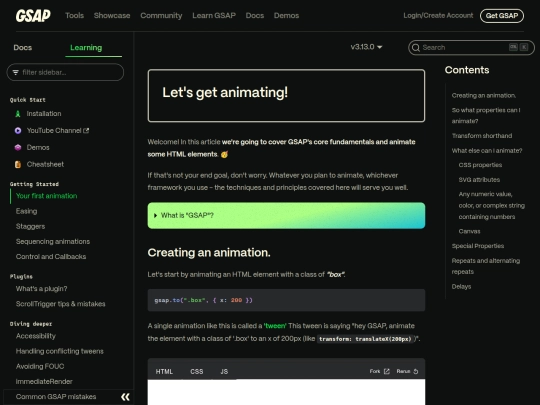Open the Showcase menu item
The image size is (540, 405).
tap(112, 15)
